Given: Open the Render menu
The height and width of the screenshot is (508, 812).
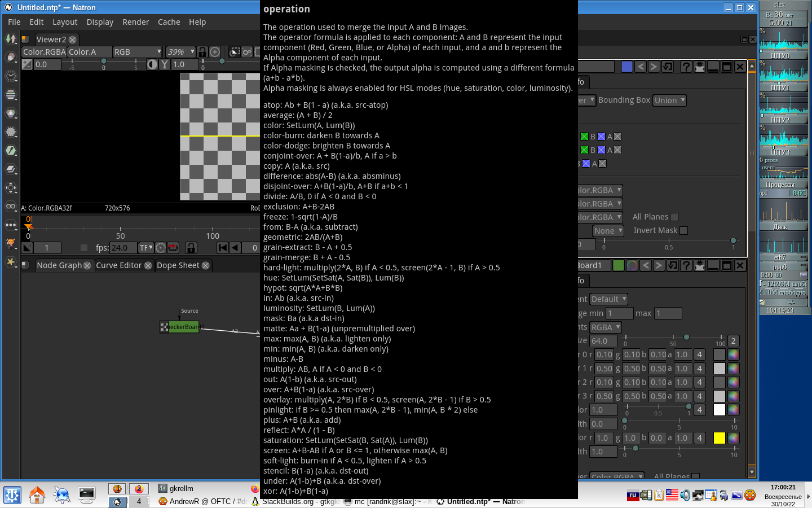Looking at the screenshot, I should pyautogui.click(x=135, y=22).
